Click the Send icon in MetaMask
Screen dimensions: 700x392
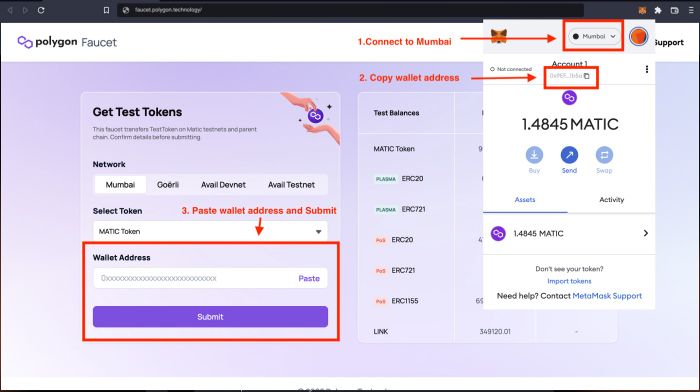coord(569,155)
